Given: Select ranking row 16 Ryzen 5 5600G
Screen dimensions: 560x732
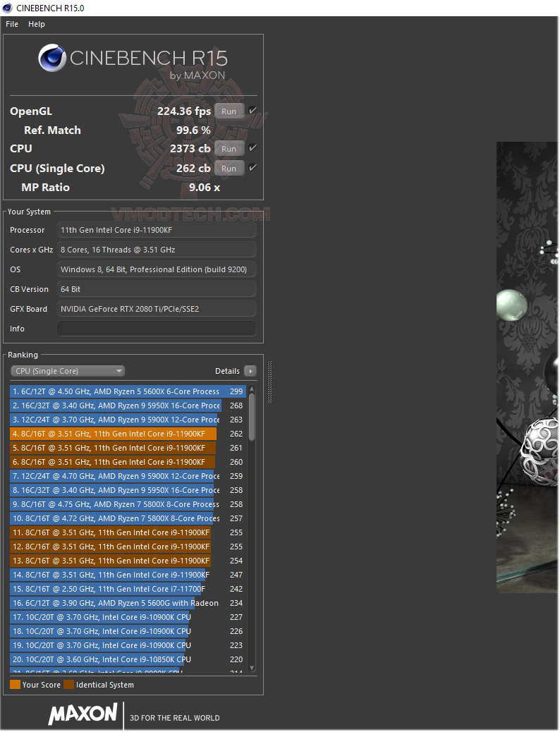Looking at the screenshot, I should 128,603.
